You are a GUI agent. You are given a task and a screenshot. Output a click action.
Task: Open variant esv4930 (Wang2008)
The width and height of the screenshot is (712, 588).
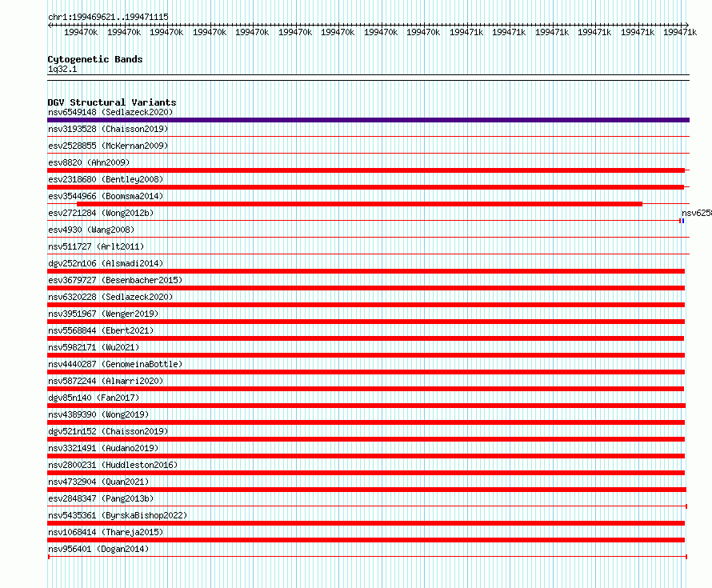(x=91, y=230)
